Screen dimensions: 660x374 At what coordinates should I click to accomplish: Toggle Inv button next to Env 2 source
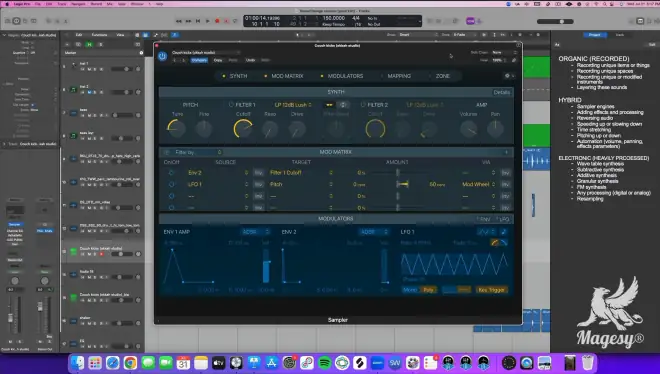point(258,173)
